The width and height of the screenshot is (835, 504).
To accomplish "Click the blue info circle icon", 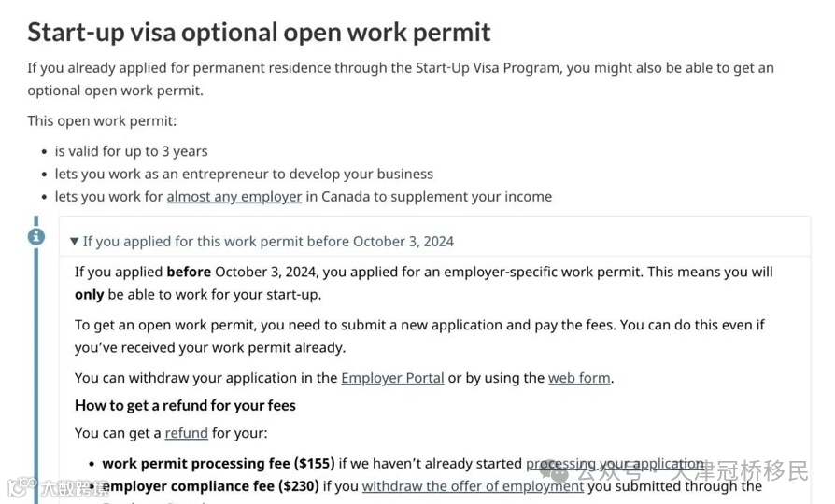I will pos(36,236).
